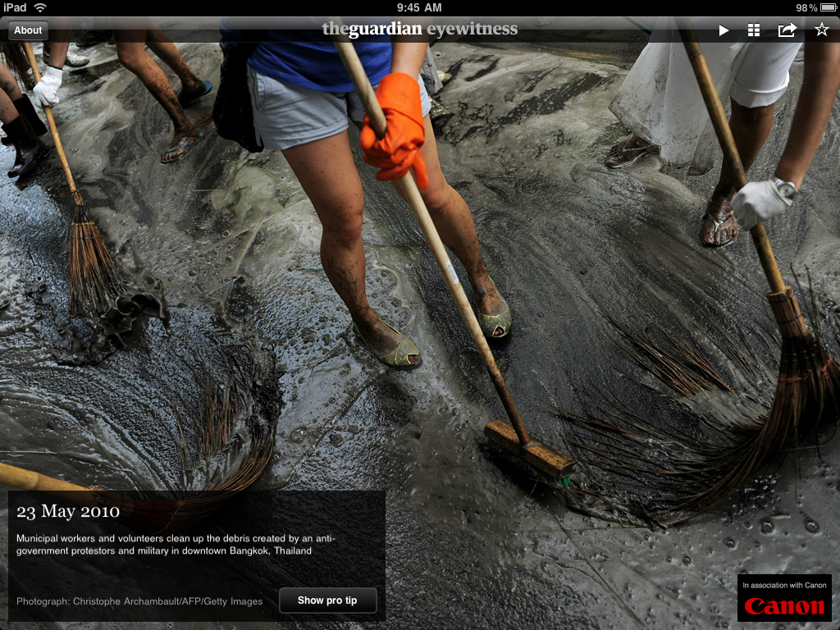Tap the Bangkok cleanup caption text

pyautogui.click(x=176, y=545)
